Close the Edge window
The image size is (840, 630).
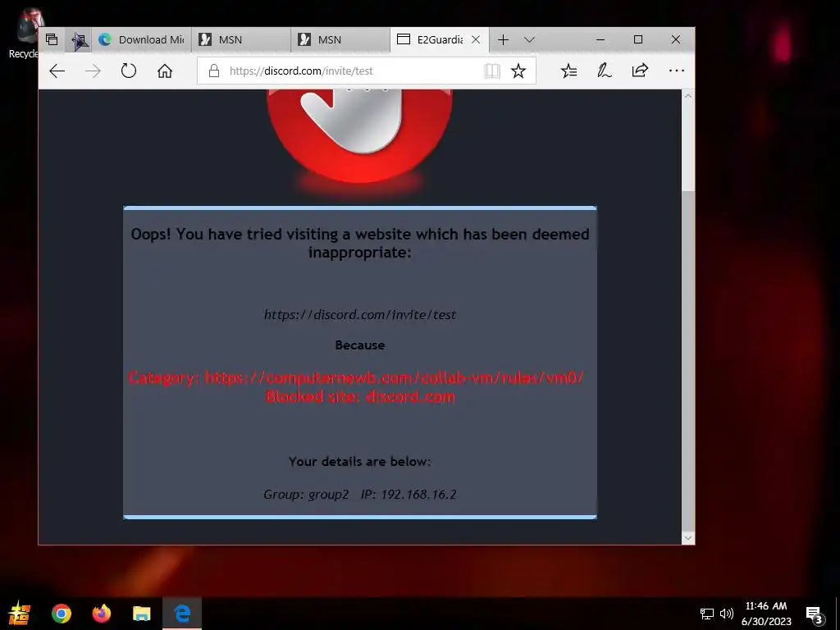pos(676,39)
